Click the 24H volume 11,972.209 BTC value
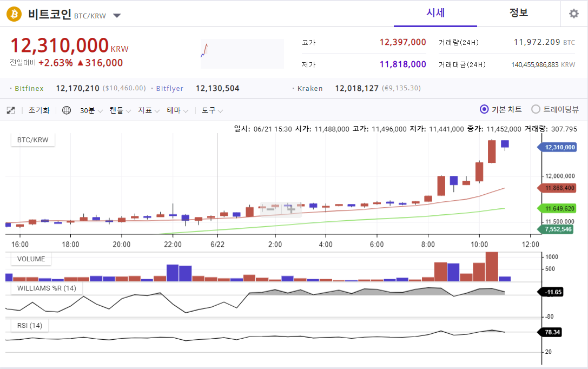Image resolution: width=588 pixels, height=369 pixels. pos(544,42)
